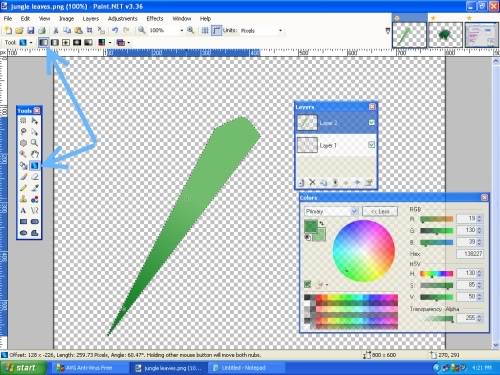Viewport: 500px width, 375px height.
Task: Open the Edit menu
Action: point(25,19)
